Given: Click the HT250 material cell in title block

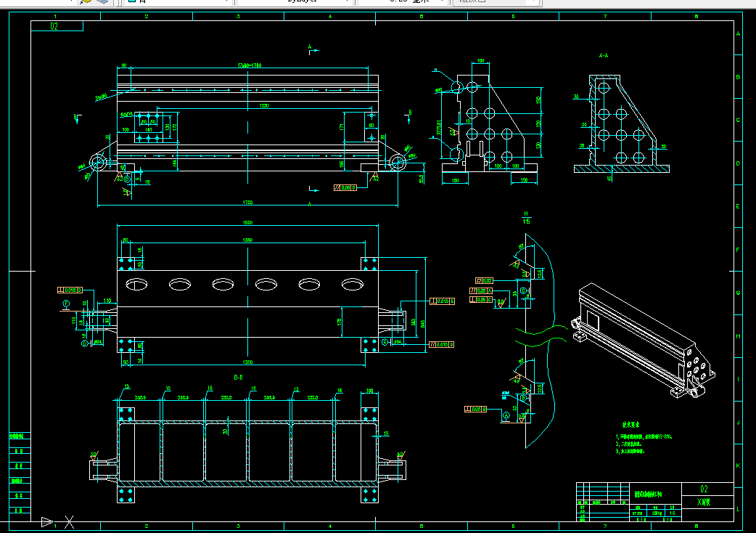Looking at the screenshot, I should (x=638, y=513).
